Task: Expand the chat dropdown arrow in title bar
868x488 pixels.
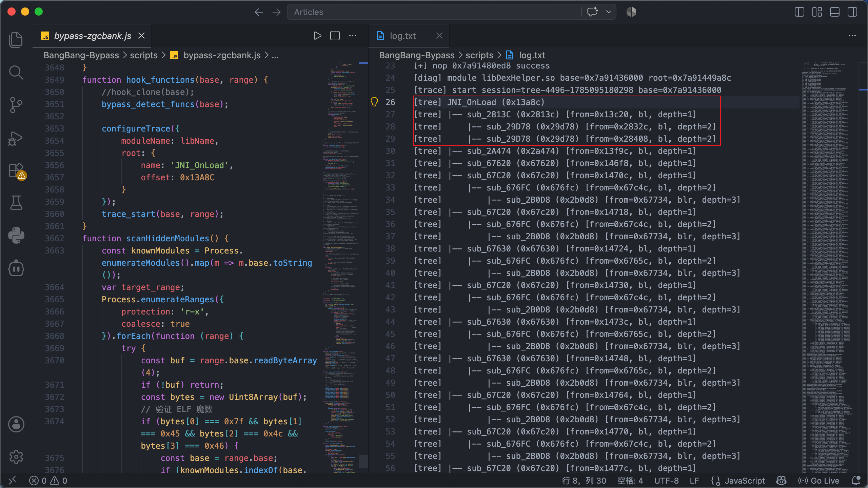Action: [x=609, y=12]
